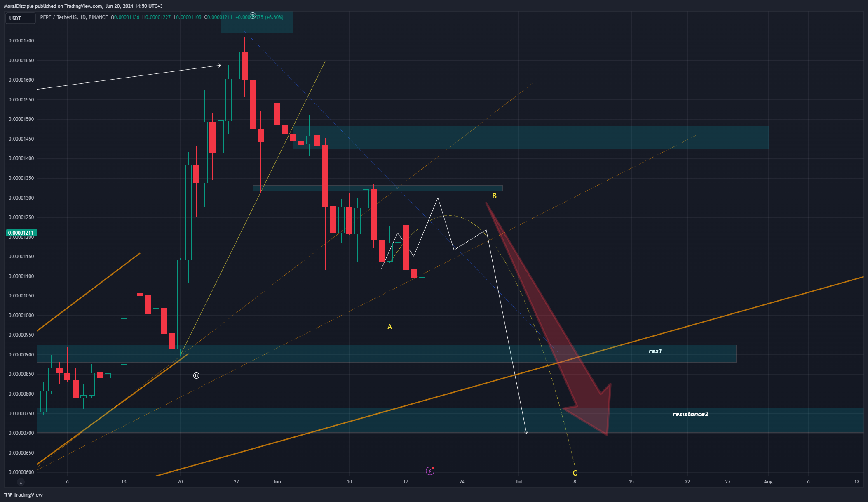
Task: Click the 0.00000900 price axis label
Action: click(x=21, y=355)
